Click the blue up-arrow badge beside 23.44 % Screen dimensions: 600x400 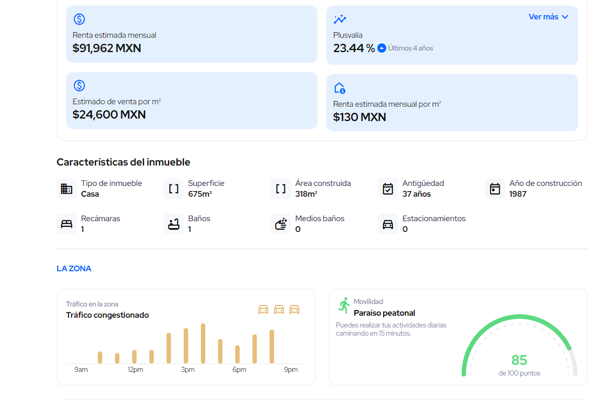tap(382, 48)
